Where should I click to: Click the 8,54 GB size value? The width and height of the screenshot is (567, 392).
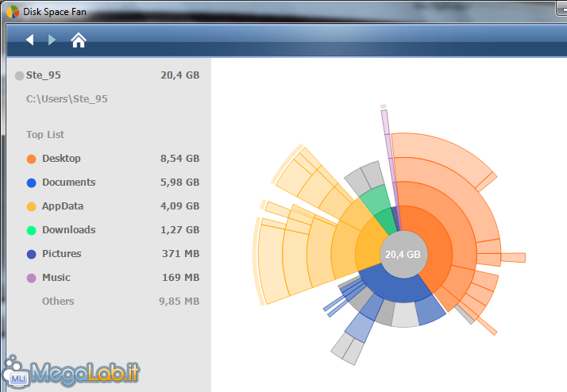tap(180, 159)
